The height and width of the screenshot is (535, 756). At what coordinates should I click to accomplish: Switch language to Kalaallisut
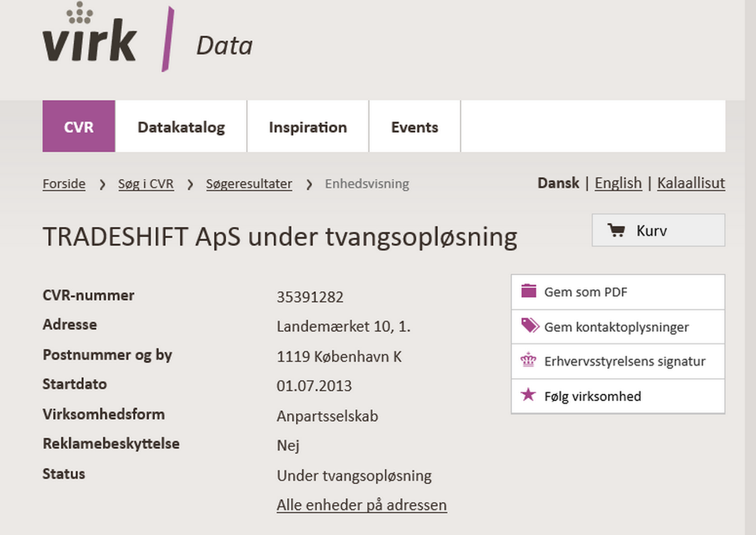point(691,183)
